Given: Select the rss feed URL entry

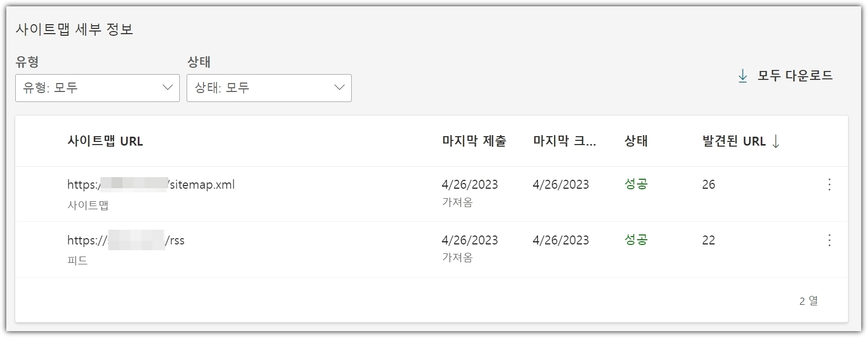Looking at the screenshot, I should (x=127, y=240).
